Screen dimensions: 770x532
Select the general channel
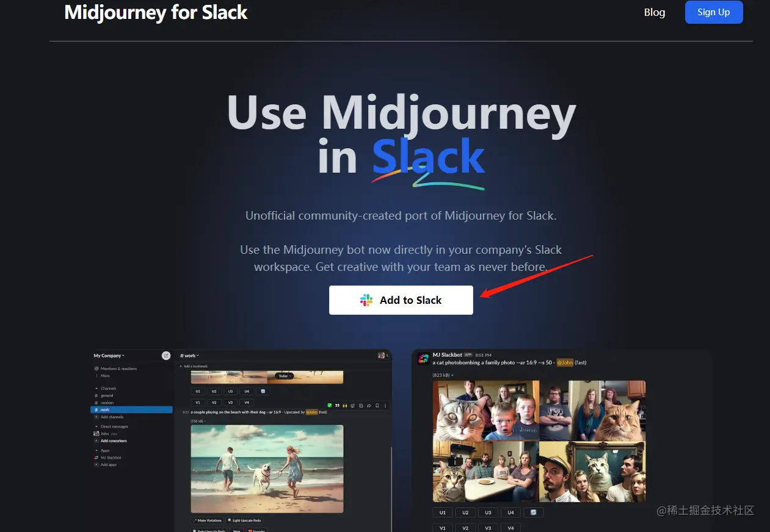(x=105, y=395)
